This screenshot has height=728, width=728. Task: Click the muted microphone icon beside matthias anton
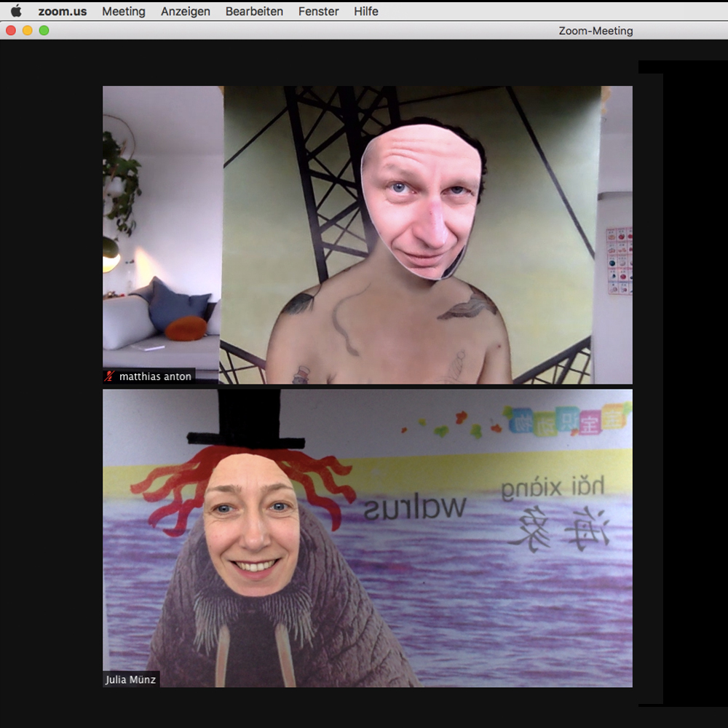(110, 376)
